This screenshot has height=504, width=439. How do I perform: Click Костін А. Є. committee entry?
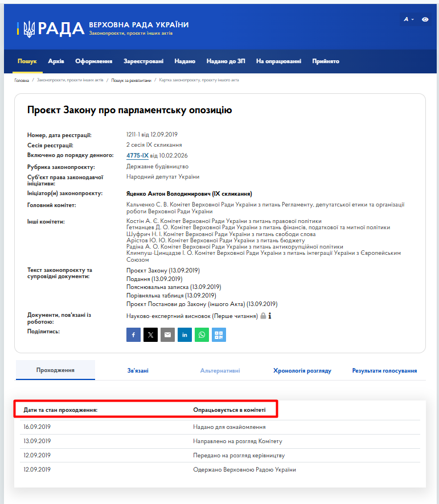point(224,221)
